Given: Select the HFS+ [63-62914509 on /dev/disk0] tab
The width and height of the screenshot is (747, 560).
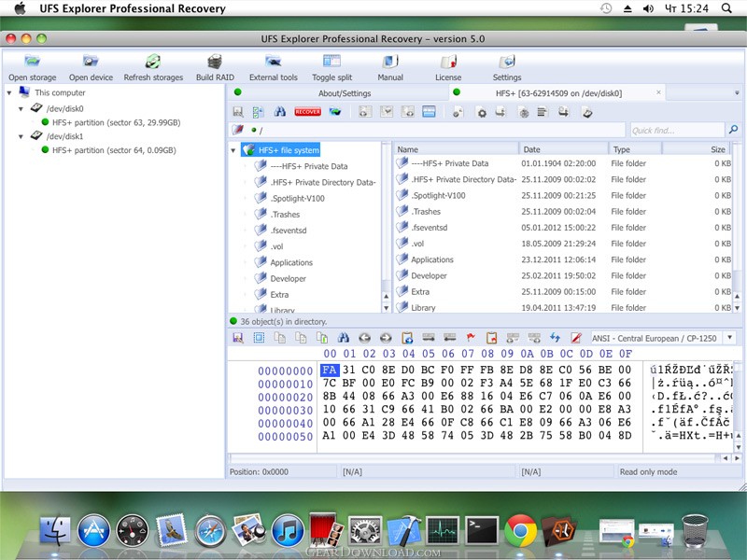Looking at the screenshot, I should pos(558,93).
